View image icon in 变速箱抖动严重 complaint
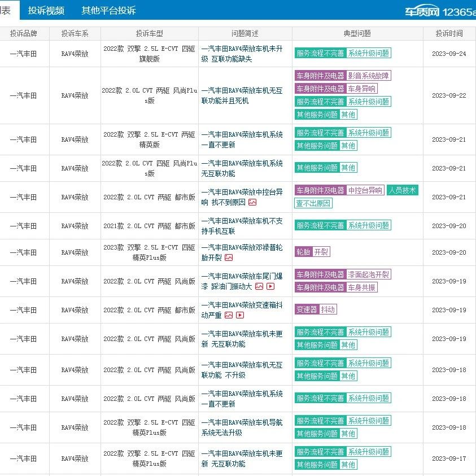Viewport: 476px width, 476px height. (229, 315)
